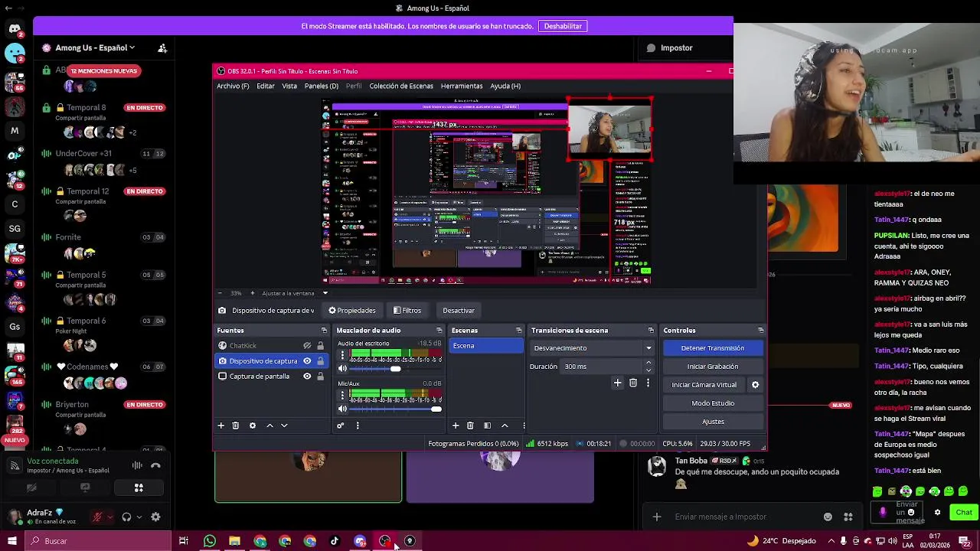The width and height of the screenshot is (980, 551).
Task: Toggle visibility of ChatKick source
Action: point(307,346)
